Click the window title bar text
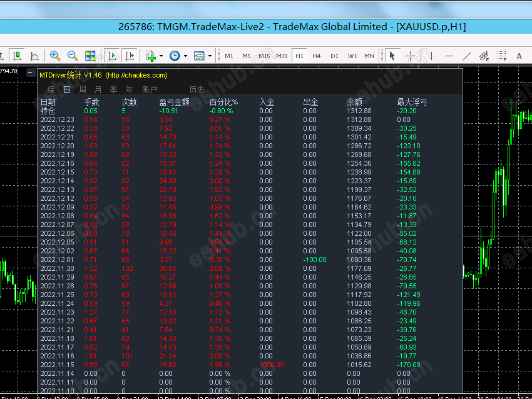532x399 pixels. pyautogui.click(x=292, y=27)
